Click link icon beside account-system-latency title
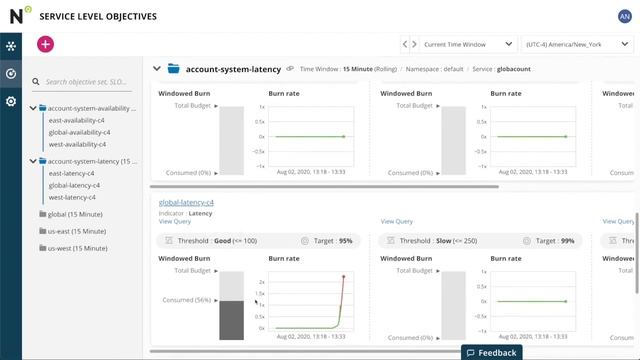The width and height of the screenshot is (640, 360). [x=290, y=69]
